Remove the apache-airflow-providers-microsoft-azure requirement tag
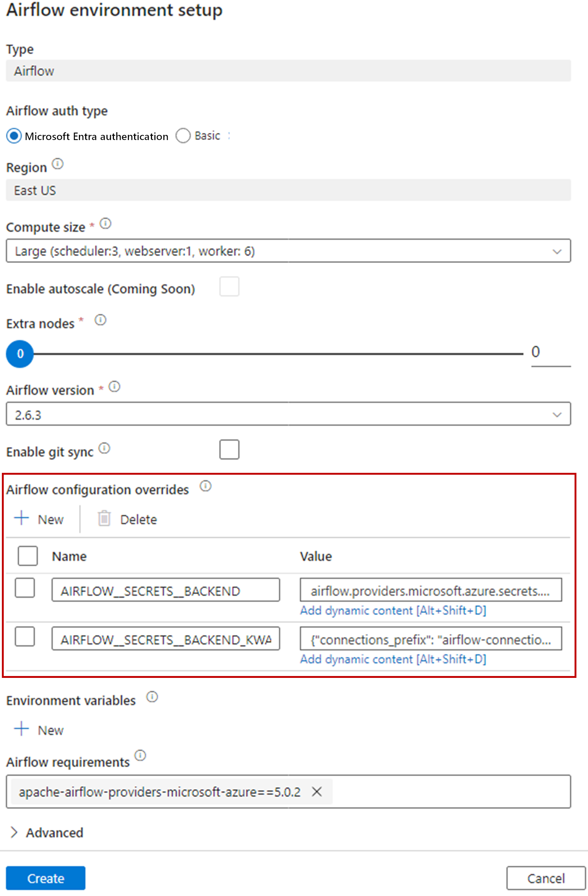 pos(317,792)
